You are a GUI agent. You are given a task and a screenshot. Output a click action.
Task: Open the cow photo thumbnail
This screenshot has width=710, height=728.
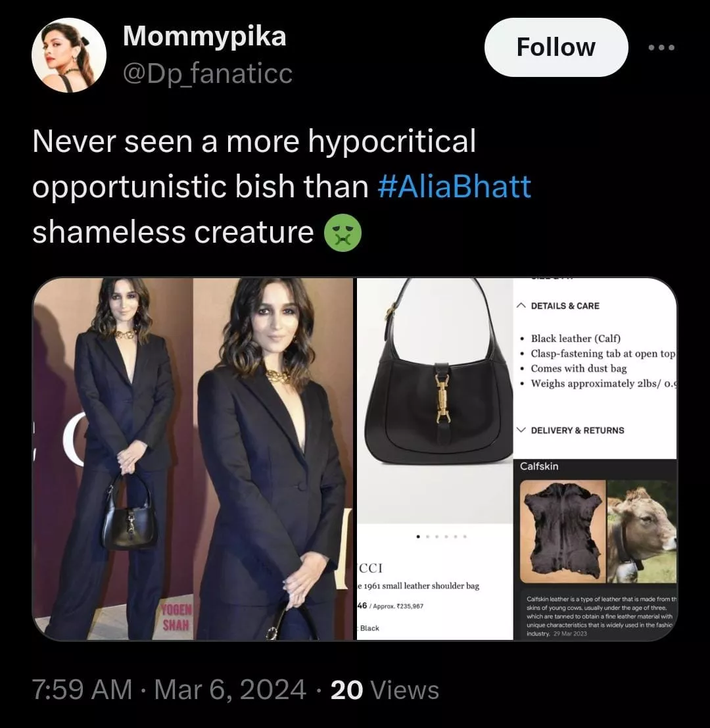click(x=640, y=531)
